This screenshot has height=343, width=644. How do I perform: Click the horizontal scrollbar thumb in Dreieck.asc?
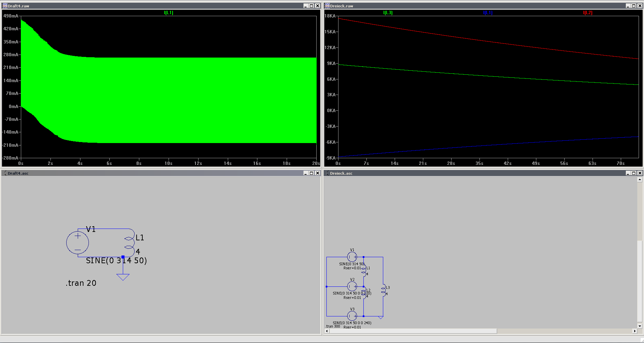click(x=413, y=331)
